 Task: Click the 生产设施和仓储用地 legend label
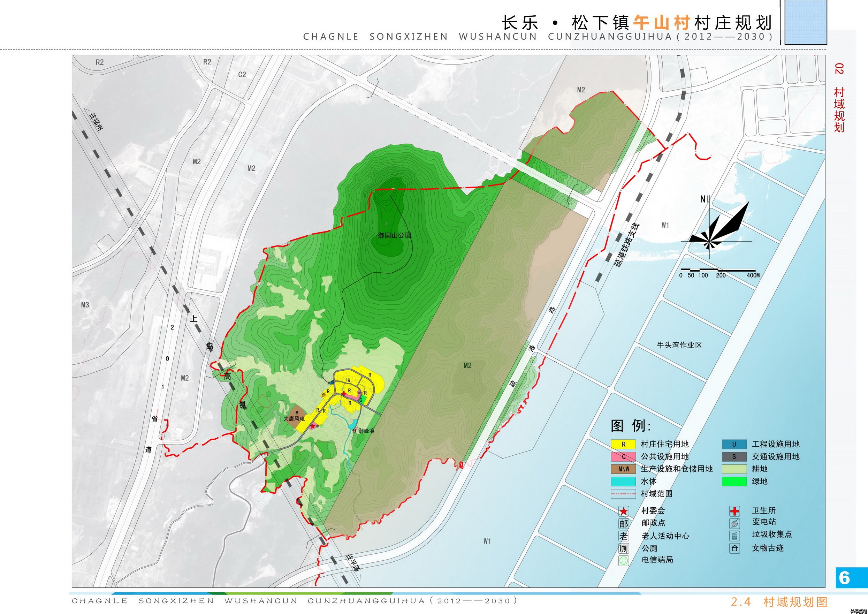pyautogui.click(x=677, y=469)
